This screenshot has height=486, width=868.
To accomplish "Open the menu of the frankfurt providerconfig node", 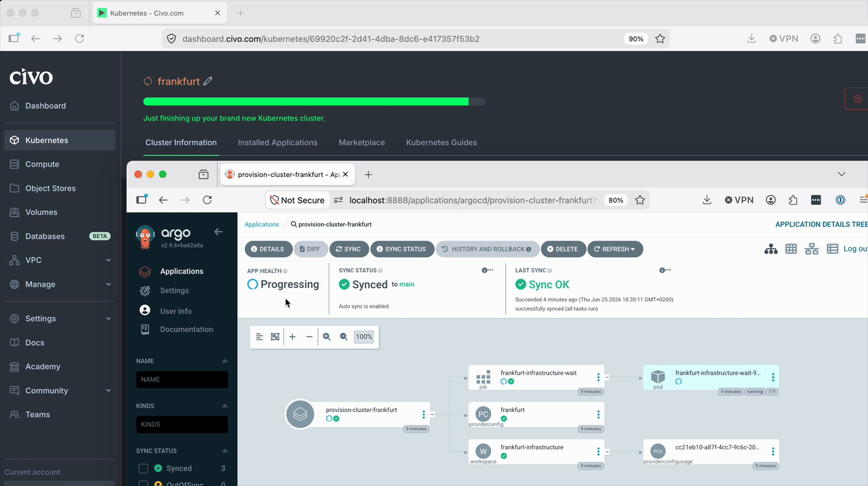I will pos(598,415).
